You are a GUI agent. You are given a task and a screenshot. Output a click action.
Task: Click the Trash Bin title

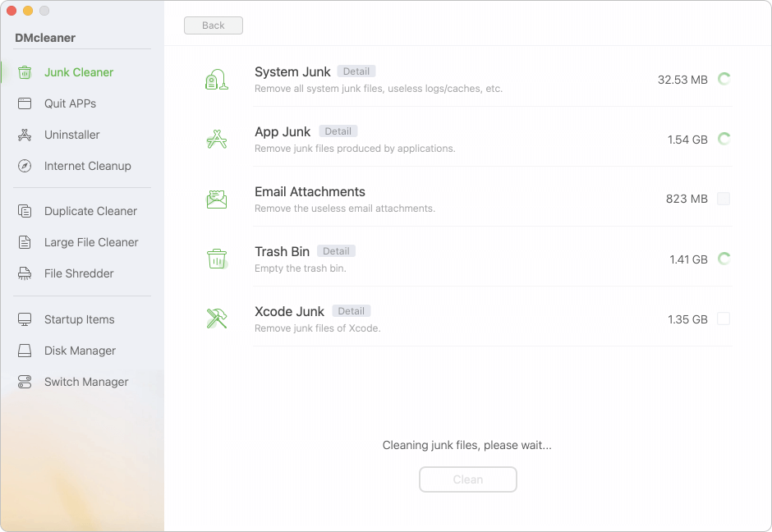click(283, 251)
